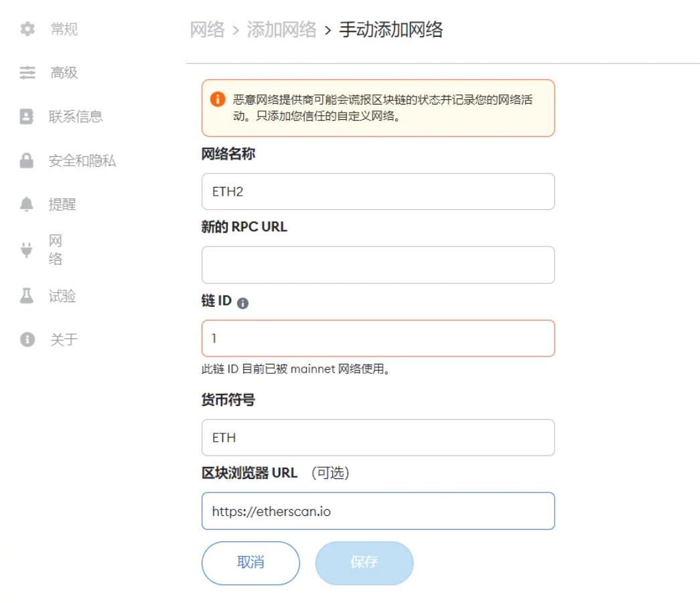Go back to 添加网络 breadcrumb
The image size is (700, 603).
click(281, 30)
